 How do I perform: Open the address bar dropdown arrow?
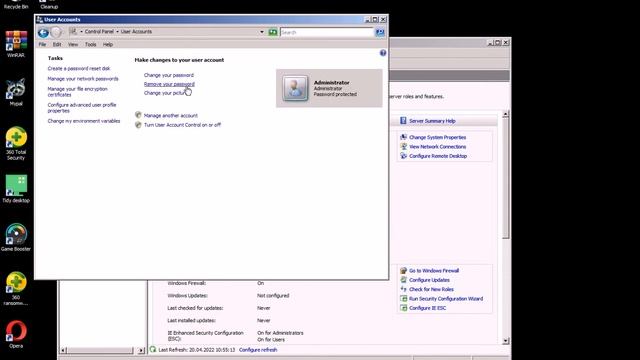262,32
